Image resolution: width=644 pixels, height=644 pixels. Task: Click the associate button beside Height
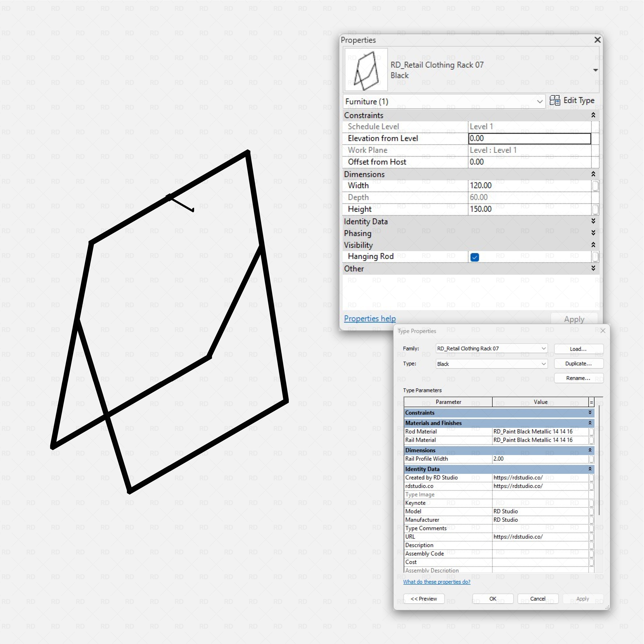595,209
